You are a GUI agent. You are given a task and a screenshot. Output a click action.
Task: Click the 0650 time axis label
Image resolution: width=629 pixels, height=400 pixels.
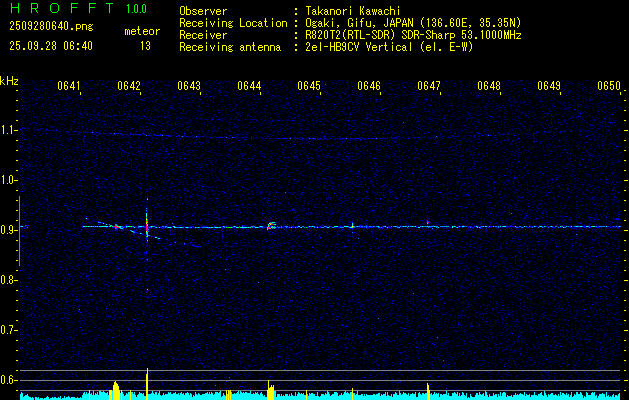click(609, 86)
